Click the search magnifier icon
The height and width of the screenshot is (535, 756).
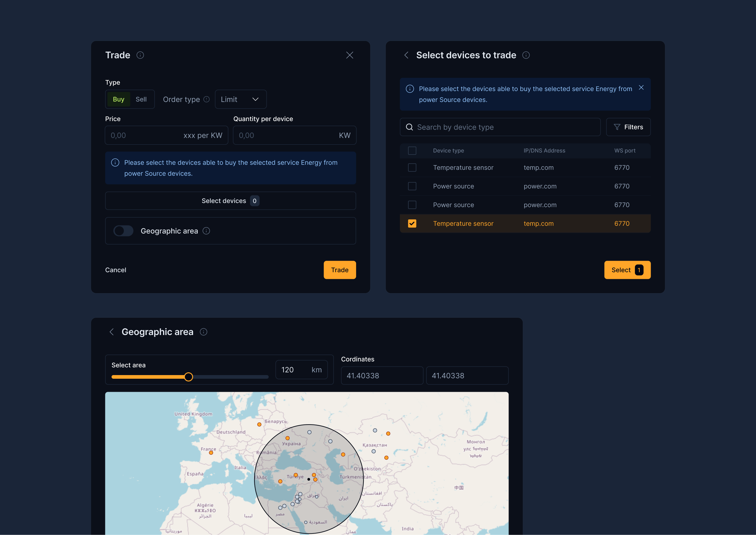tap(409, 127)
